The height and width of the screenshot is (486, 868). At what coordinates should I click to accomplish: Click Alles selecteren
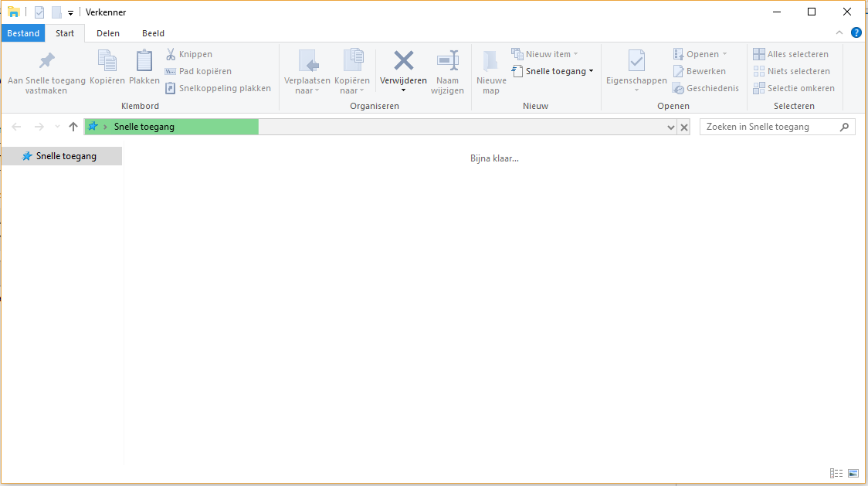pyautogui.click(x=791, y=54)
